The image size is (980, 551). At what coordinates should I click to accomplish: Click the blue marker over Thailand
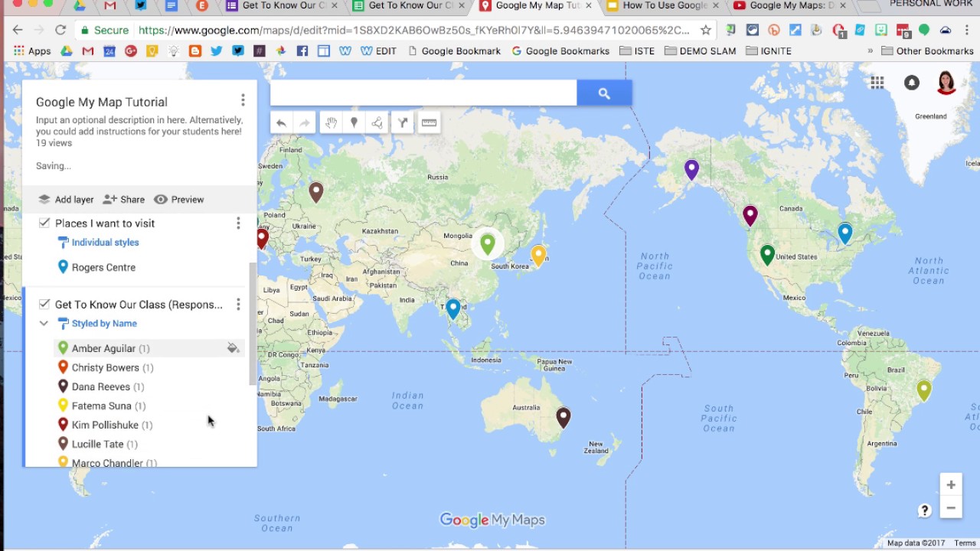pos(453,308)
